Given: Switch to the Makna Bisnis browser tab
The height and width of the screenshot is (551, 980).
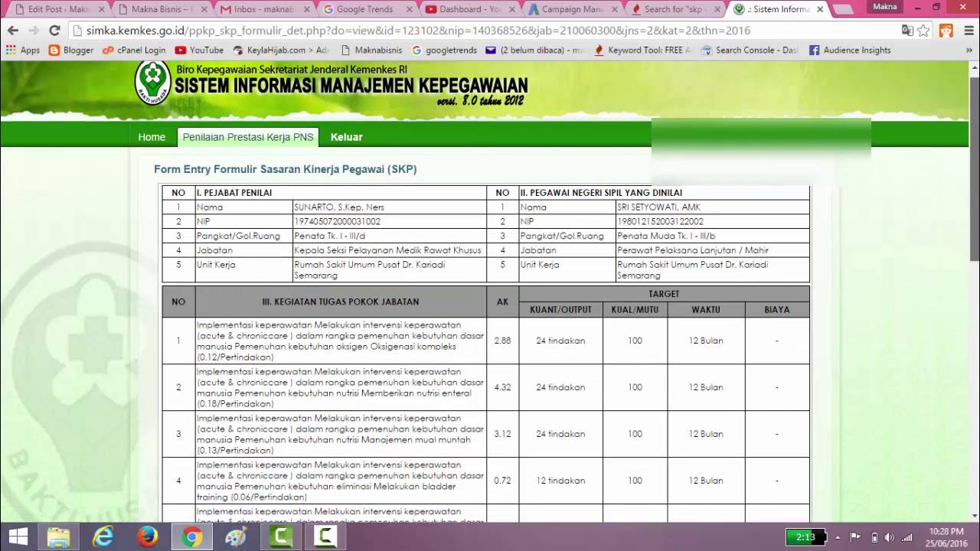Looking at the screenshot, I should 162,9.
